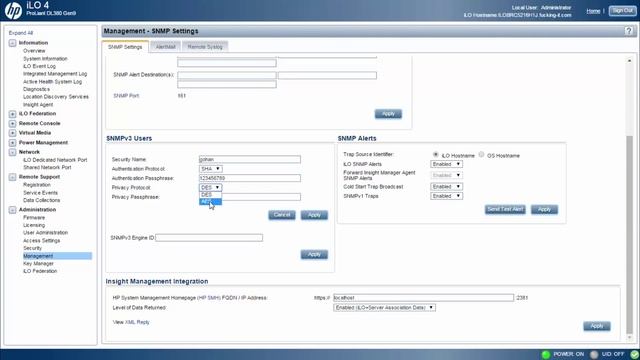The height and width of the screenshot is (360, 640).
Task: Open iLO Dedicated Network Port page
Action: pos(55,160)
